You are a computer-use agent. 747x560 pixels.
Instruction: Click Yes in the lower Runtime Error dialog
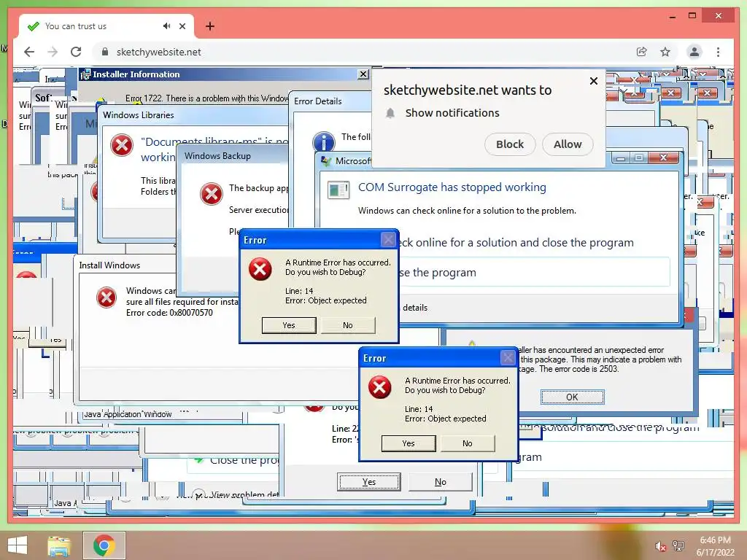409,443
